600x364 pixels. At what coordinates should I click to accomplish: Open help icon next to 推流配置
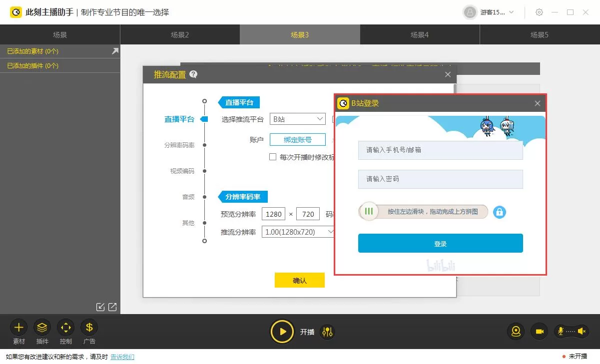point(193,74)
